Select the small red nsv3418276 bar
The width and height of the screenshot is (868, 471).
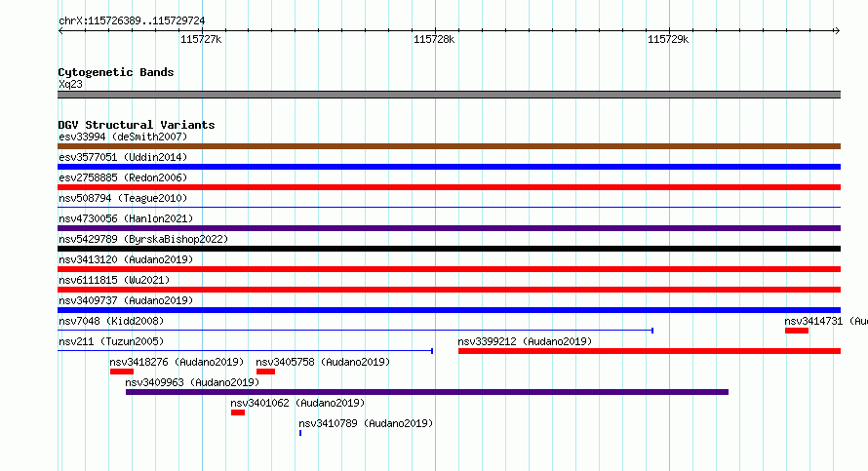coord(122,372)
